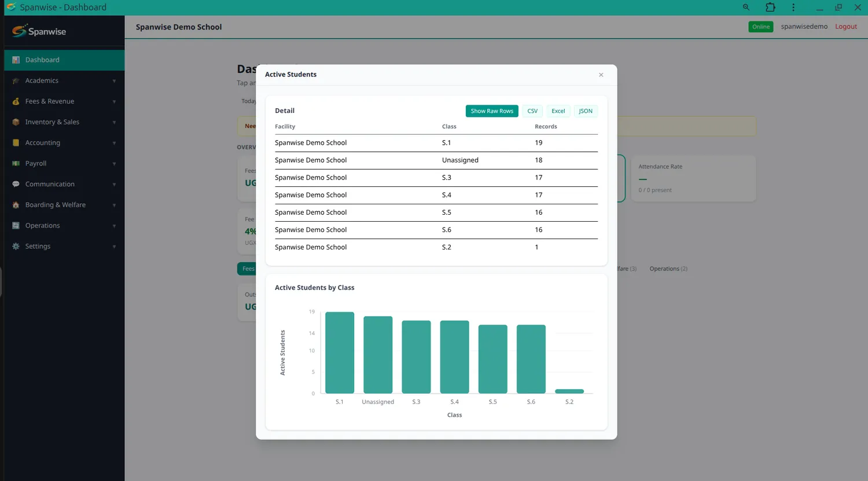Click the Dashboard icon in sidebar
Screen dimensions: 868x481
16,60
